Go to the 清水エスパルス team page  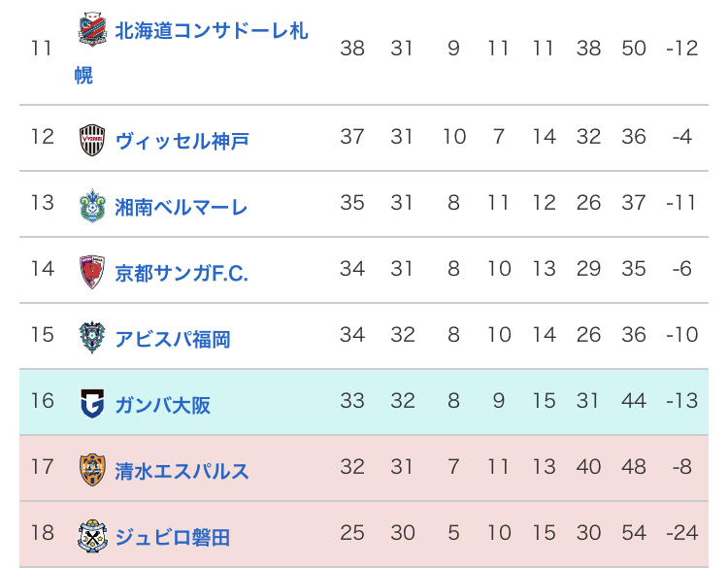(x=182, y=471)
